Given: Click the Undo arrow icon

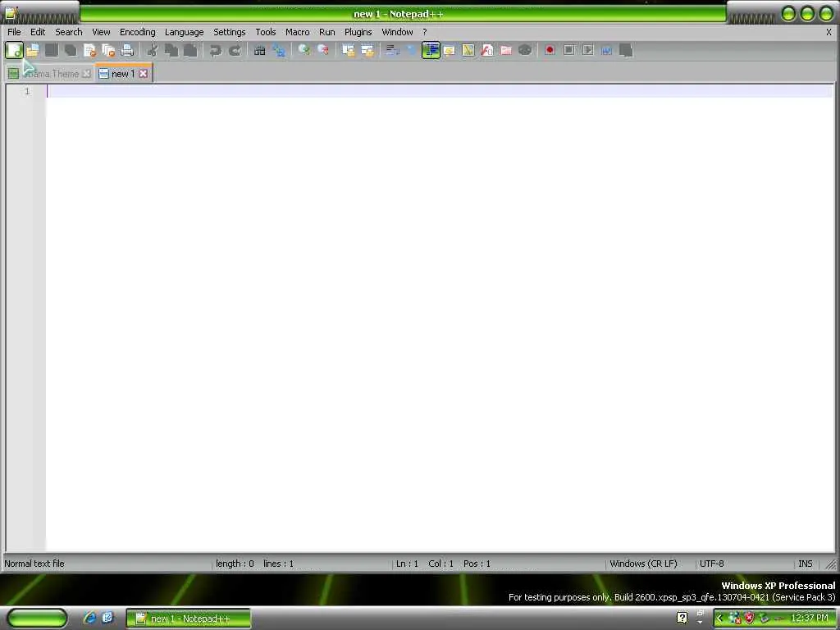Looking at the screenshot, I should click(x=216, y=50).
